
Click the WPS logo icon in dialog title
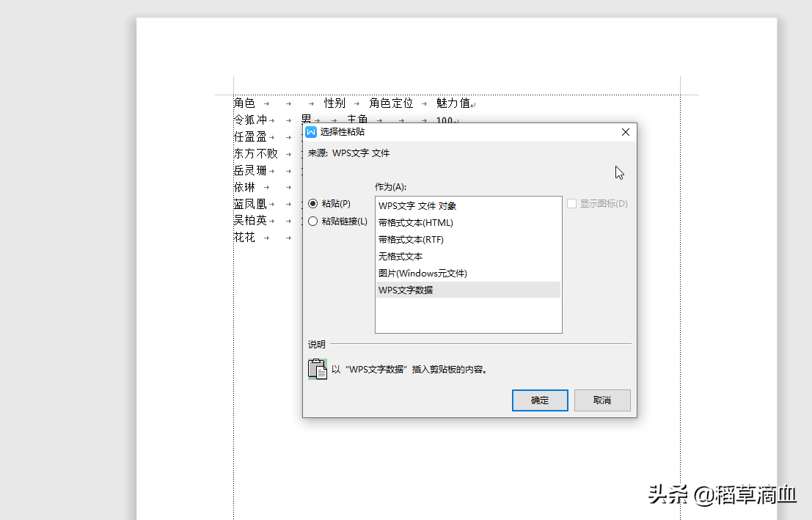pos(311,132)
